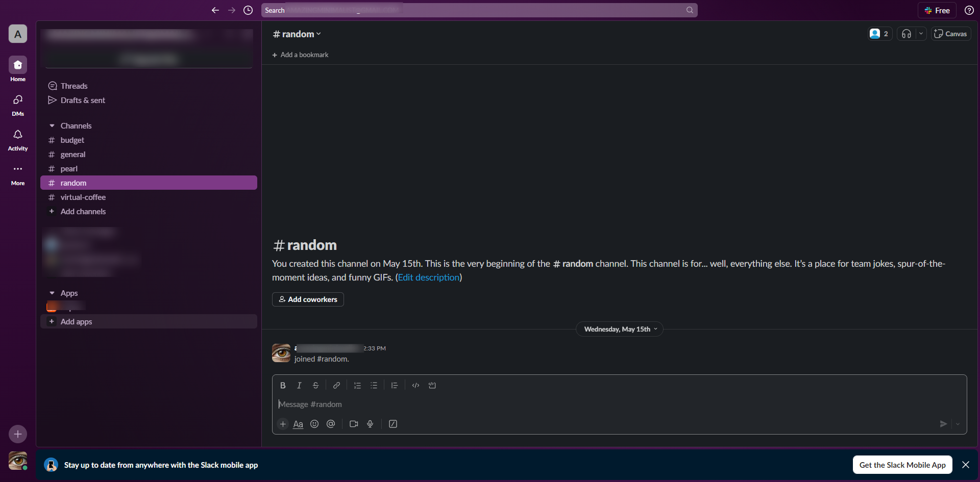980x482 pixels.
Task: Click the Free plan button
Action: [x=937, y=10]
